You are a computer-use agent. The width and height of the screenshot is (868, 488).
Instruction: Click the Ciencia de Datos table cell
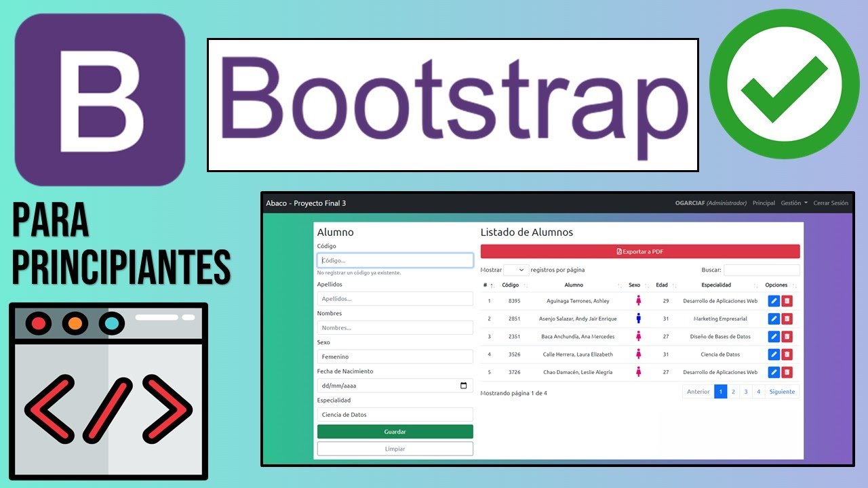pos(720,354)
